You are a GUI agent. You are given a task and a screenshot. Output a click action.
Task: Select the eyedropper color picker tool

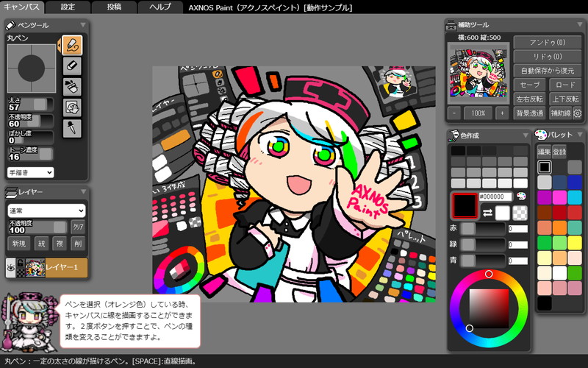[72, 128]
